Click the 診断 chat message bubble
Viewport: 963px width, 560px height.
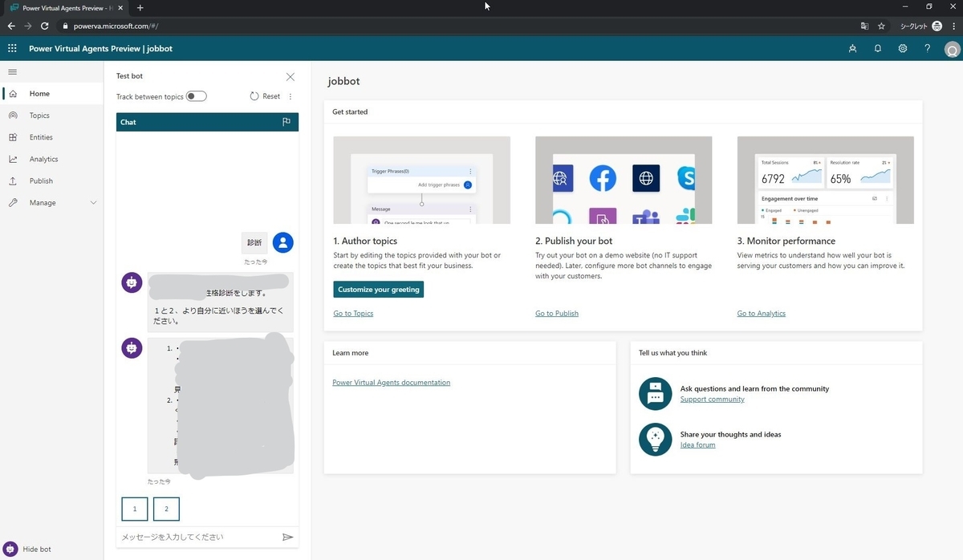254,242
